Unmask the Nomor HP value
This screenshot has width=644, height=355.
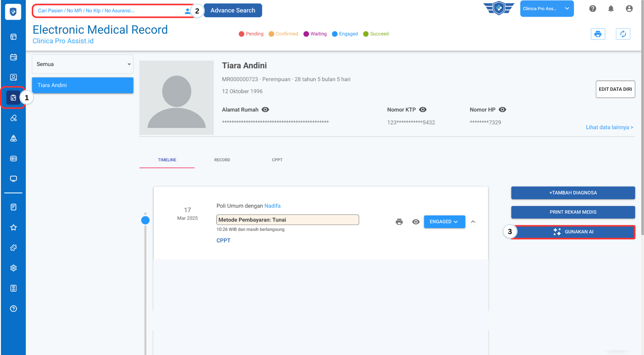pyautogui.click(x=502, y=110)
